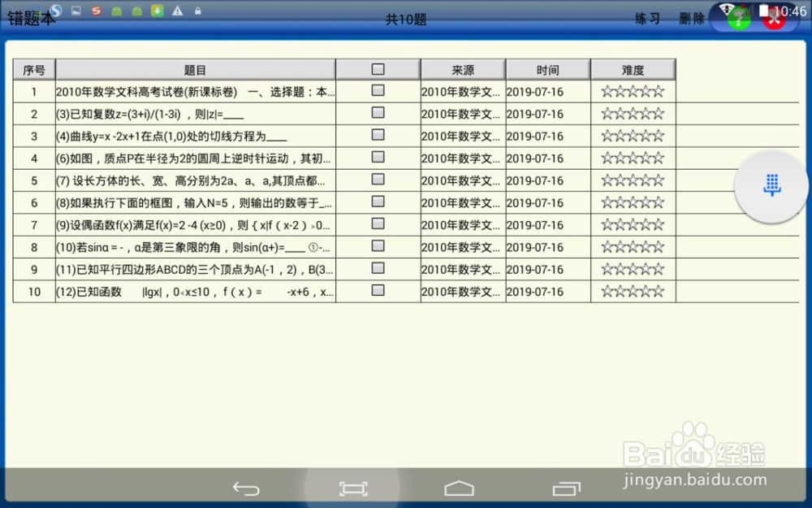Tap 删除 to delete selected questions
Image resolution: width=812 pixels, height=508 pixels.
pyautogui.click(x=690, y=19)
